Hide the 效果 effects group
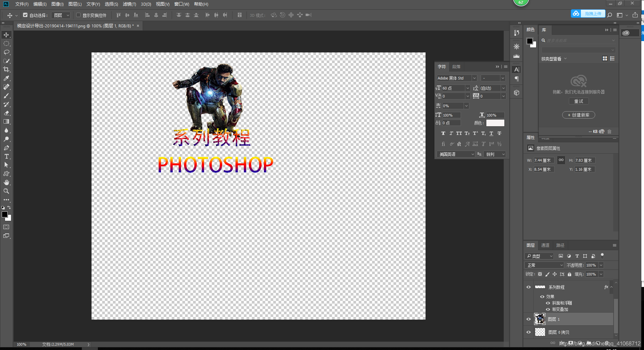This screenshot has width=644, height=350. [542, 297]
